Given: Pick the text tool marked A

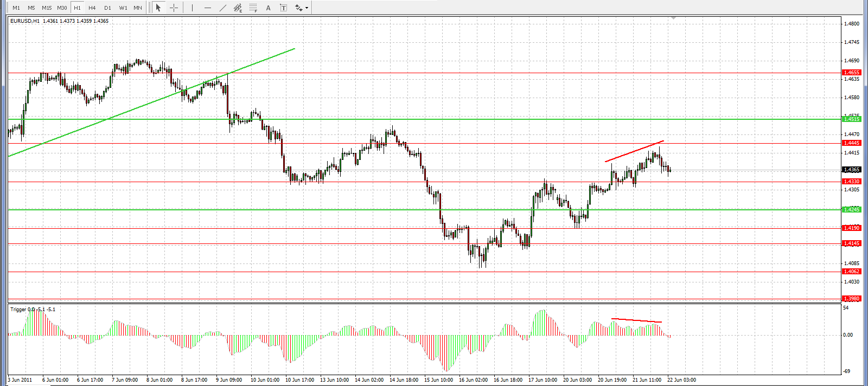Looking at the screenshot, I should 268,8.
